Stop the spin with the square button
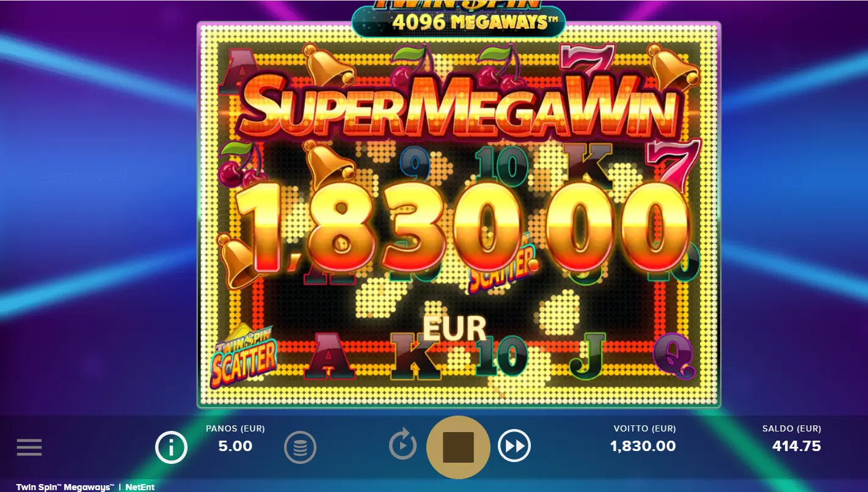Viewport: 868px width, 492px height. point(458,447)
